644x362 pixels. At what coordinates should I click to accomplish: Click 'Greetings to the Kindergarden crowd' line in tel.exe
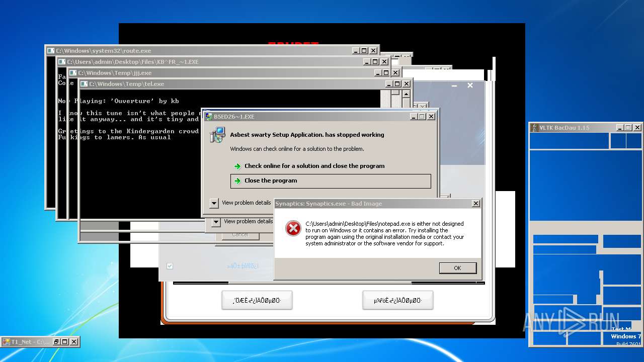point(129,131)
